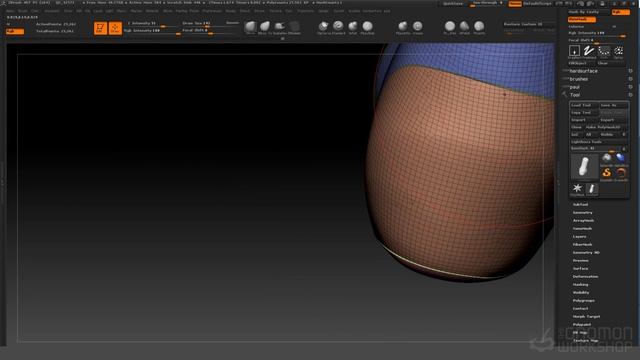Open the hardsurface palette

pos(584,71)
